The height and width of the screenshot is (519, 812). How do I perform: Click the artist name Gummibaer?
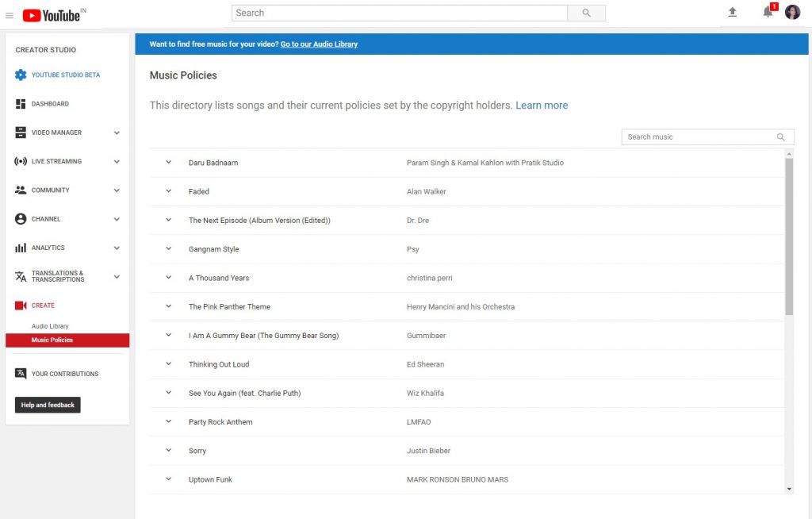click(426, 336)
